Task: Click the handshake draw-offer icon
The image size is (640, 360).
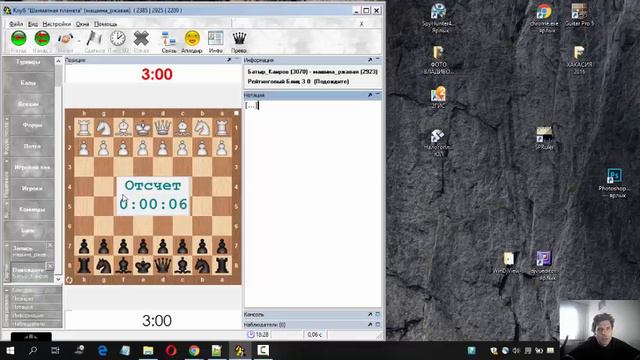Action: click(x=65, y=39)
